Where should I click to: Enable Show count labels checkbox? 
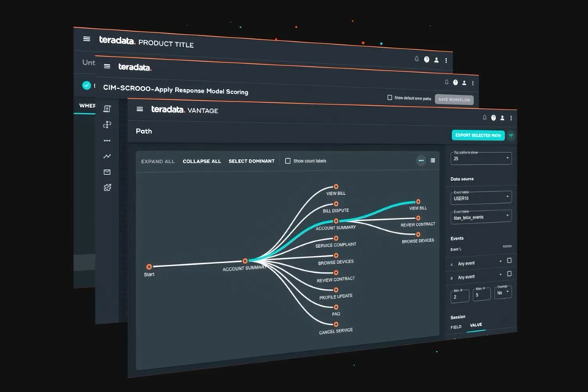pos(287,161)
